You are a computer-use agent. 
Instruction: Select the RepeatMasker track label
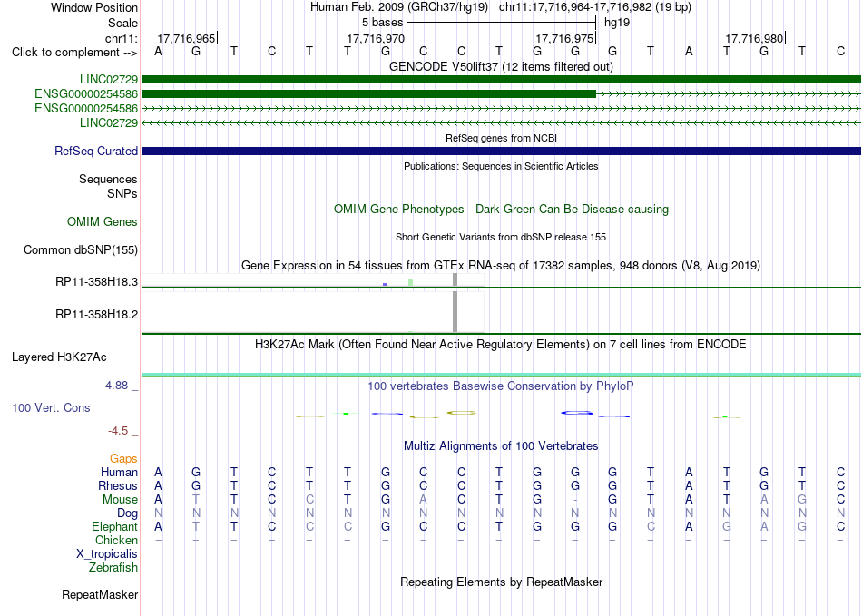(x=100, y=594)
